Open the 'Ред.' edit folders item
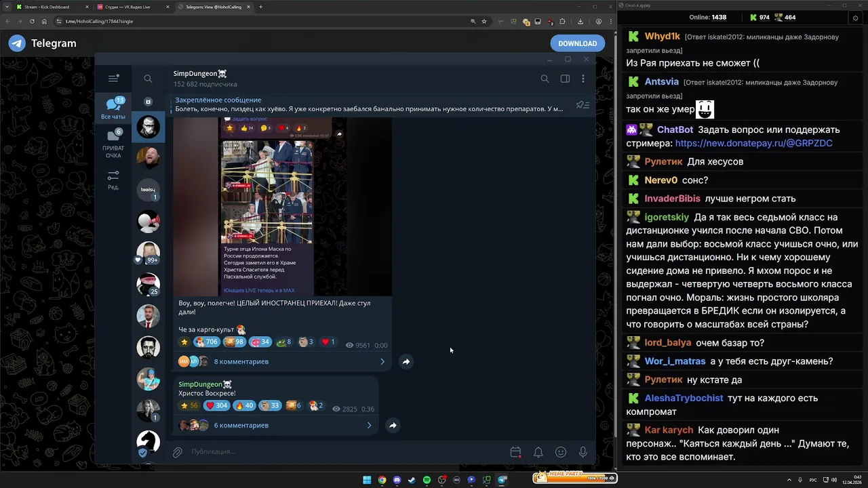This screenshot has height=488, width=868. [113, 180]
